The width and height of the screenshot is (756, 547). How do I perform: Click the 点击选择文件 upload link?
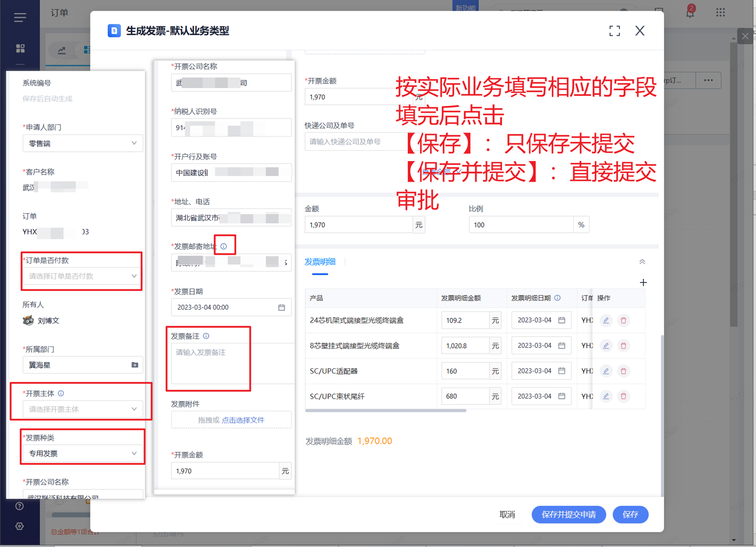[243, 420]
